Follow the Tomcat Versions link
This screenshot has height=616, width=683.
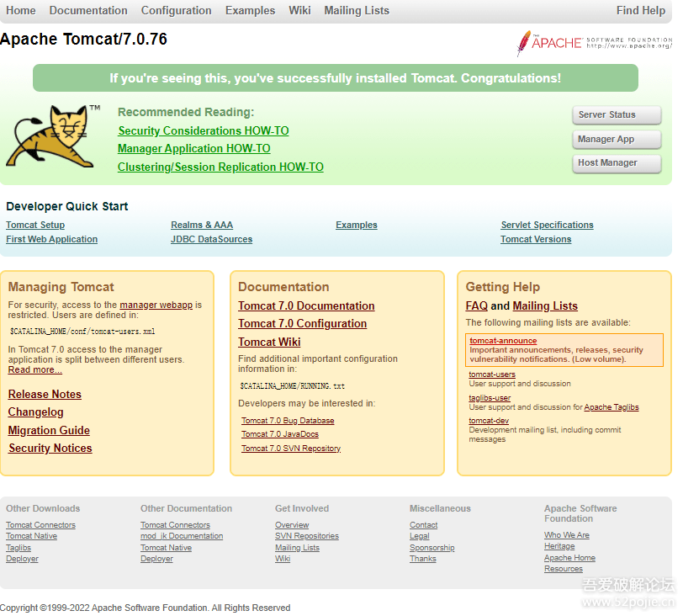[x=536, y=239]
